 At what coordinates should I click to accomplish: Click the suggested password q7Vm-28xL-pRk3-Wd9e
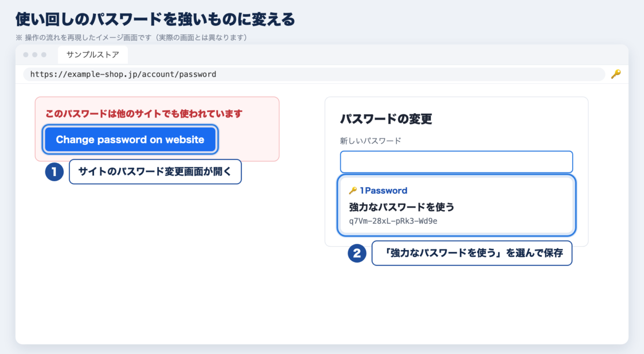point(393,220)
